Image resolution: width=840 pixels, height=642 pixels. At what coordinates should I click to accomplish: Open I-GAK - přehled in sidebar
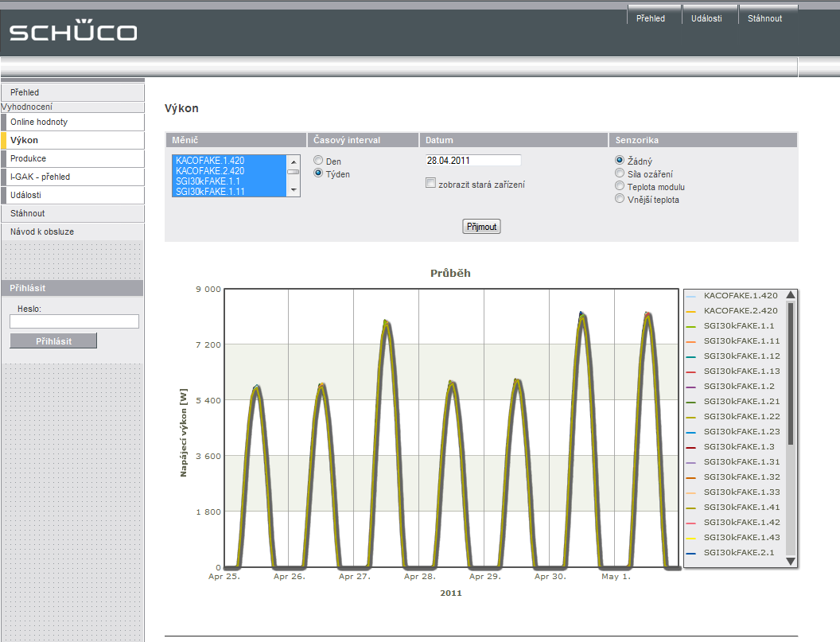pyautogui.click(x=73, y=177)
